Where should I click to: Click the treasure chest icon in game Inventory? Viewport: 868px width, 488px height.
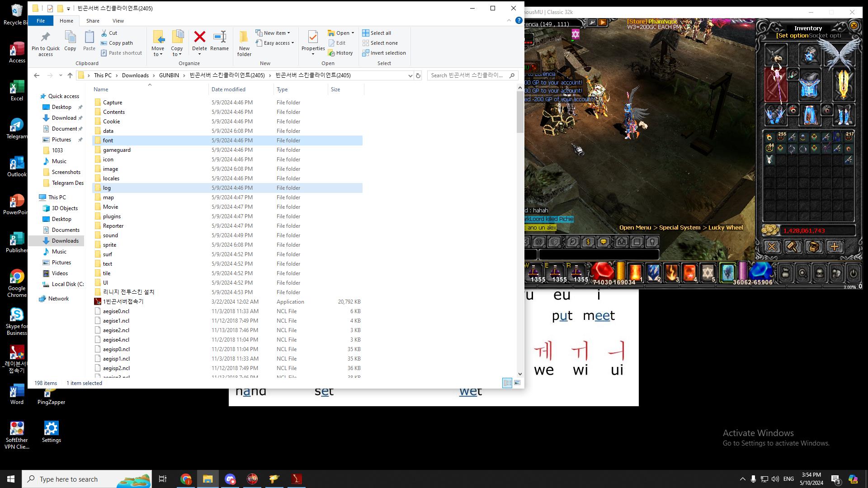[x=813, y=247]
